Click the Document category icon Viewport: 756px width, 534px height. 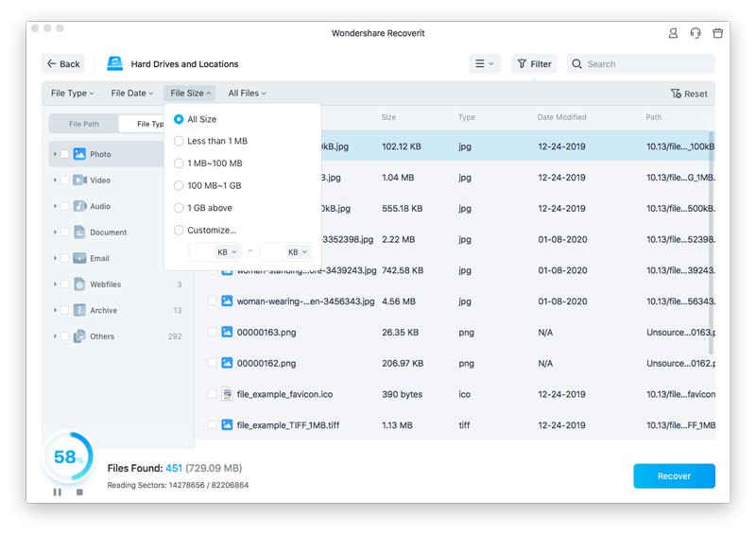pos(79,232)
